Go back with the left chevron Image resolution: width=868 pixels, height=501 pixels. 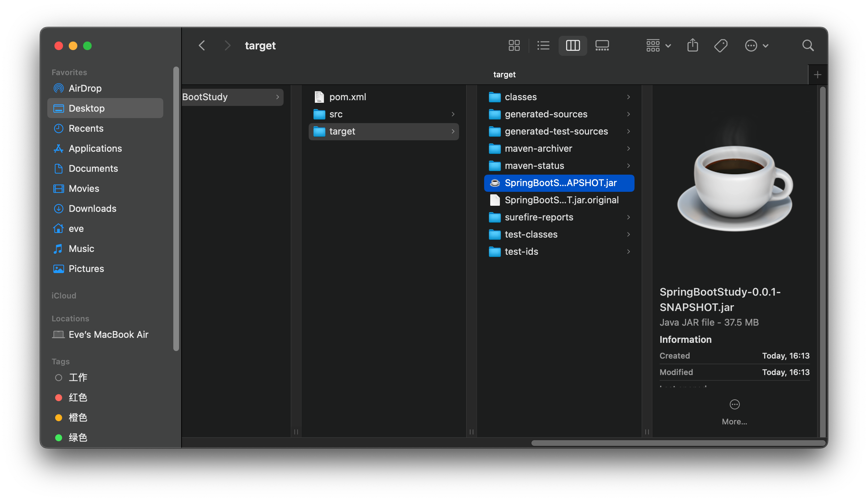[202, 45]
